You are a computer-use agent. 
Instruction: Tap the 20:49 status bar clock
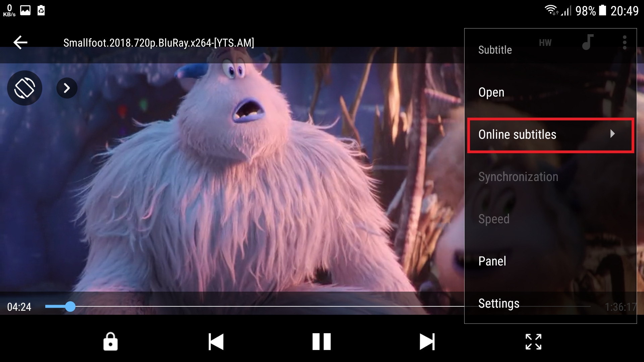coord(624,11)
